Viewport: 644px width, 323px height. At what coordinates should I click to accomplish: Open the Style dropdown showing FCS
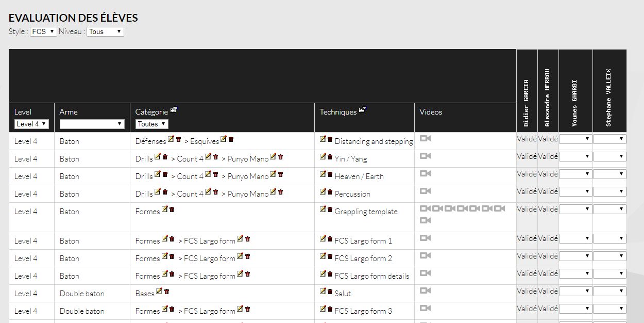point(43,31)
